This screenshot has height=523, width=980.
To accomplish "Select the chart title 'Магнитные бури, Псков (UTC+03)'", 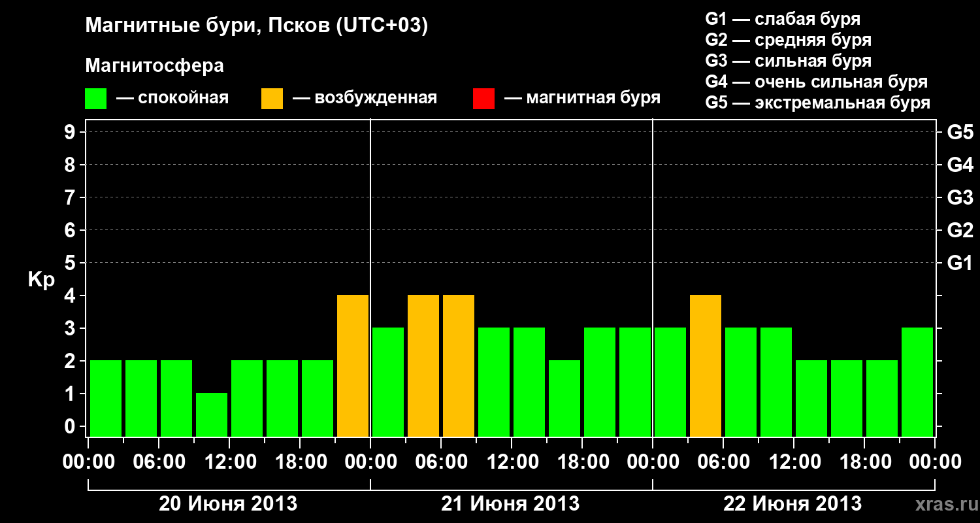I will [257, 27].
